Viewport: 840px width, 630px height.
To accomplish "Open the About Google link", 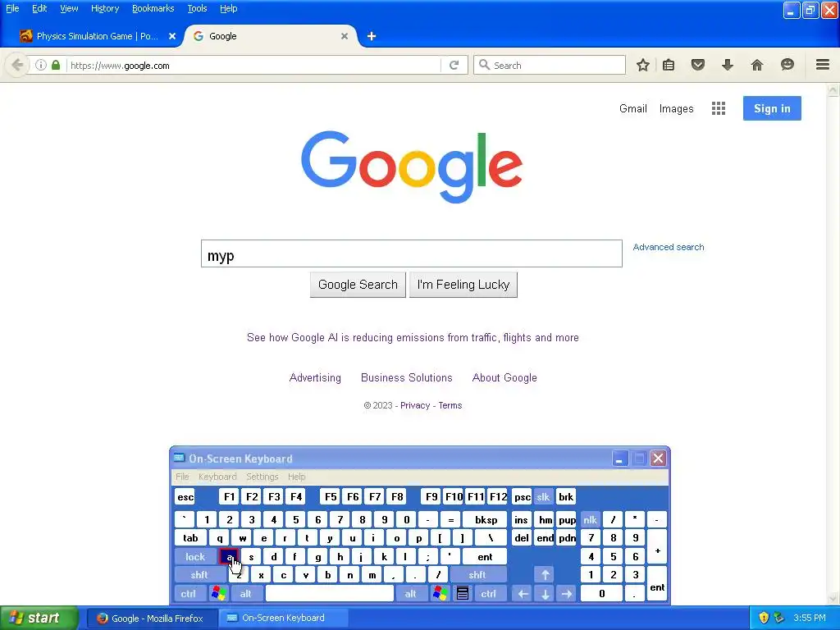I will click(504, 377).
